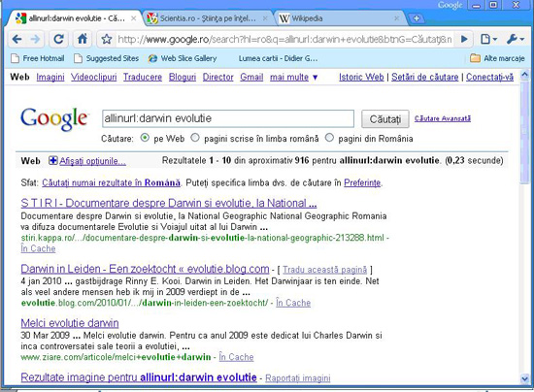
Task: Click Căutați numai rezultate în Română
Action: tap(111, 183)
